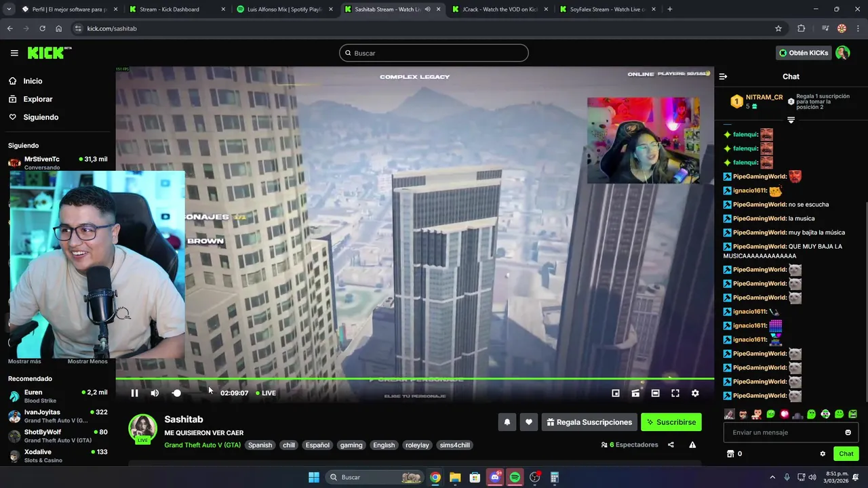The image size is (868, 488).
Task: Open the Windows Start menu
Action: click(314, 477)
